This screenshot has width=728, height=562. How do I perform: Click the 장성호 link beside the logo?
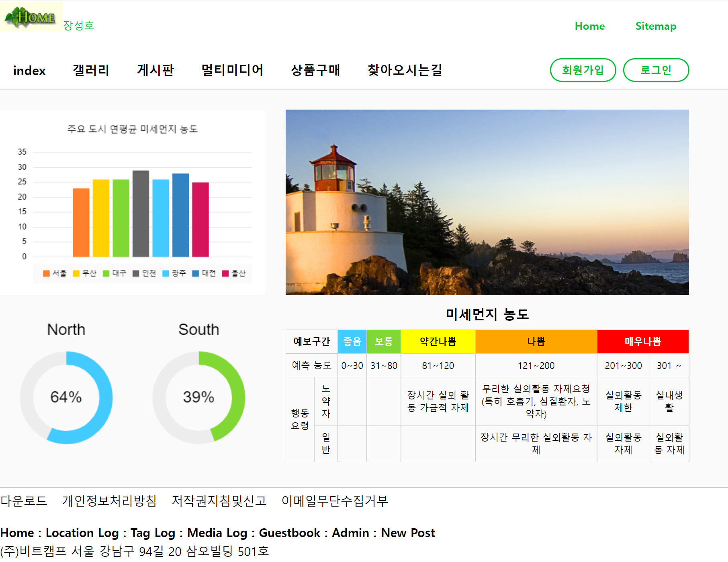79,25
